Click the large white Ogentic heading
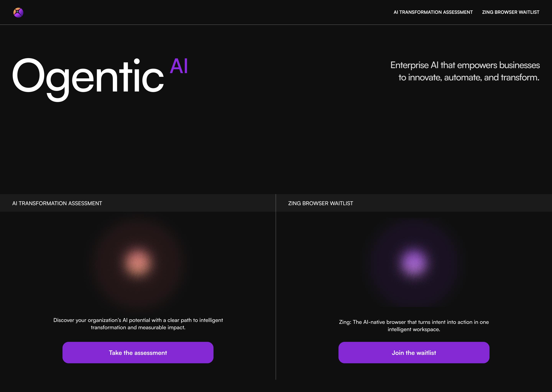The width and height of the screenshot is (552, 392). (88, 77)
